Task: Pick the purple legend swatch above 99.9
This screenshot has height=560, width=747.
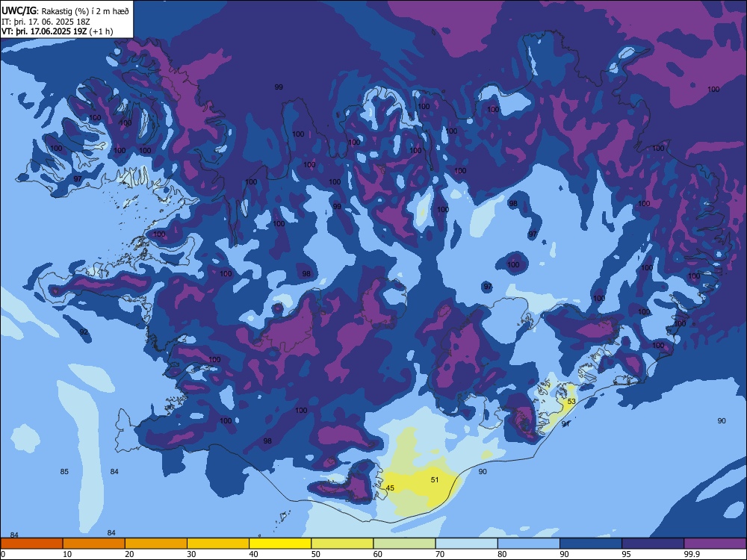Action: pos(715,544)
